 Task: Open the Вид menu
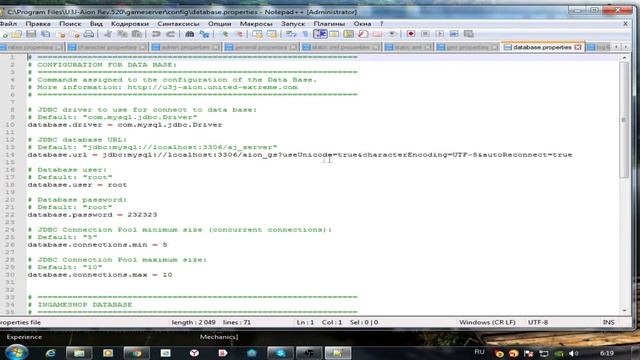(96, 24)
